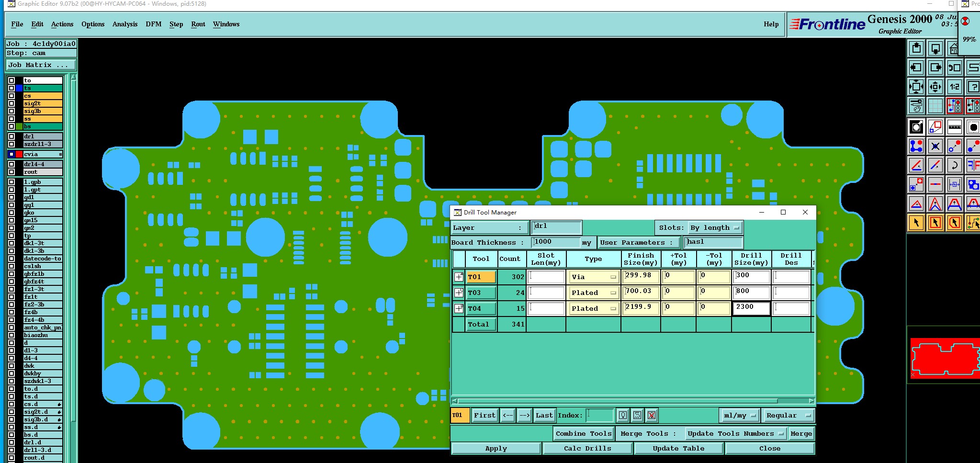Open the Type dropdown for tool T01
Screen dimensions: 980x463
click(x=594, y=277)
